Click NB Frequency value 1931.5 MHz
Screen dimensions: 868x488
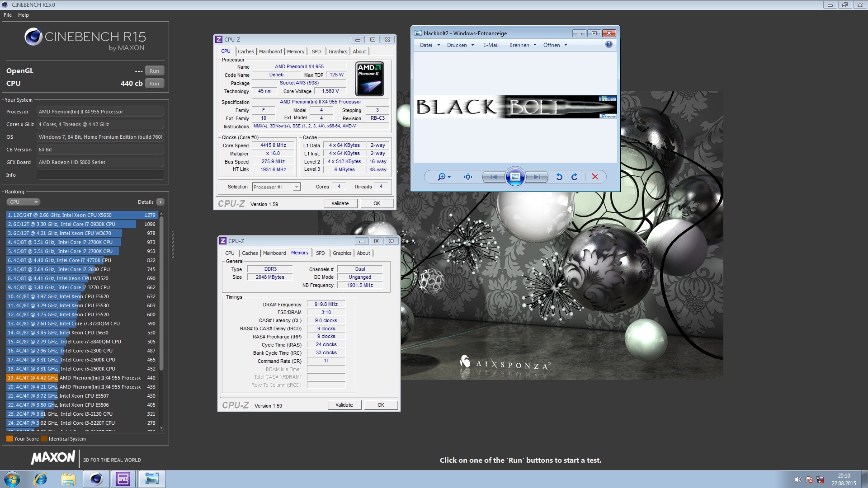(360, 286)
